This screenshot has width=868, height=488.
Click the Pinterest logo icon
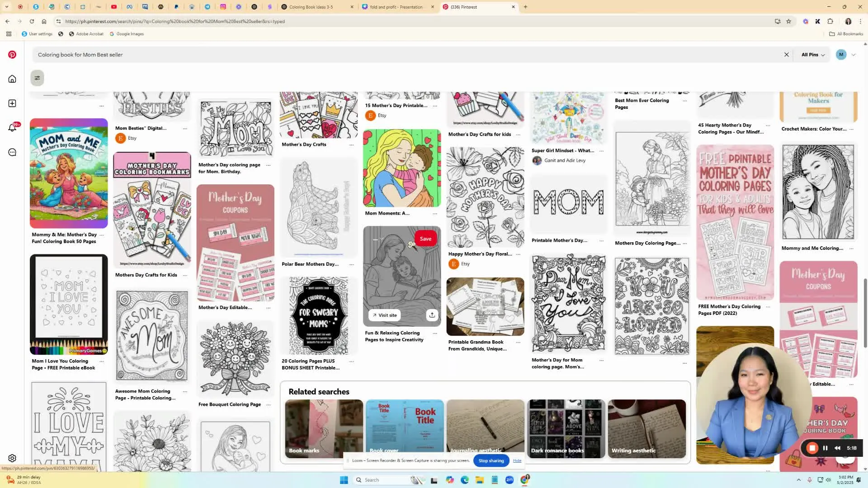coord(12,55)
